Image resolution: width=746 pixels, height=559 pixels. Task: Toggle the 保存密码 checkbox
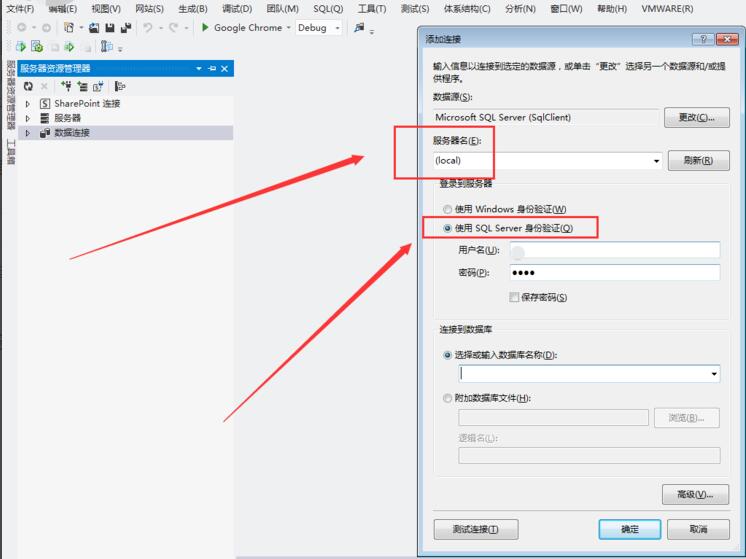514,297
